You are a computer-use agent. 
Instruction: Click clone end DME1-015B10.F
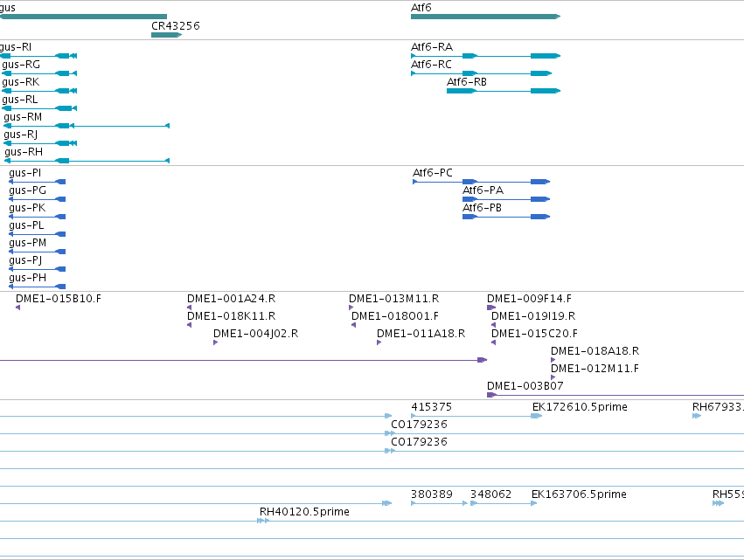(x=18, y=308)
